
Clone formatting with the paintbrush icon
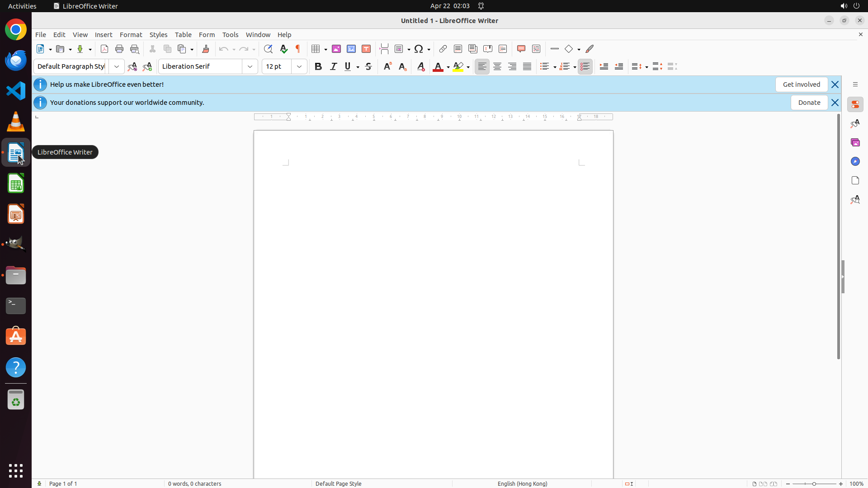pos(206,49)
